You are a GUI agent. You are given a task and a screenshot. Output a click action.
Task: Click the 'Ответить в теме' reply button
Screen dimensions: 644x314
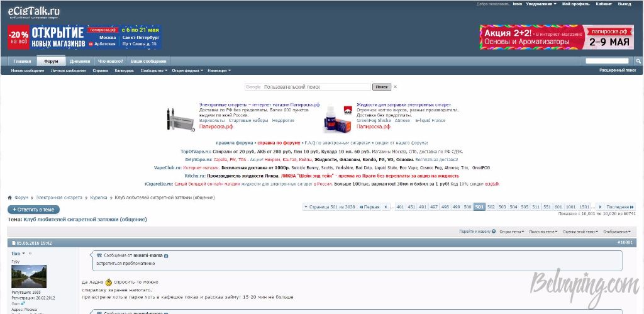click(x=34, y=210)
